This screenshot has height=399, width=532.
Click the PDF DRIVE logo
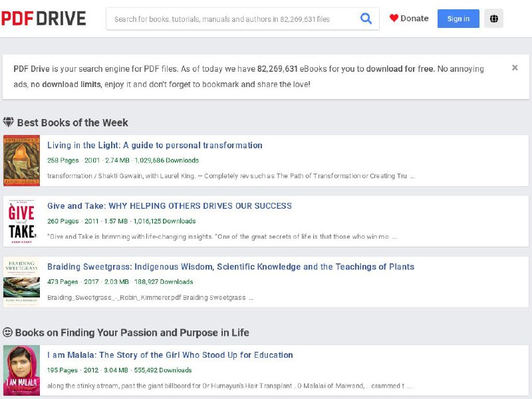(x=43, y=18)
